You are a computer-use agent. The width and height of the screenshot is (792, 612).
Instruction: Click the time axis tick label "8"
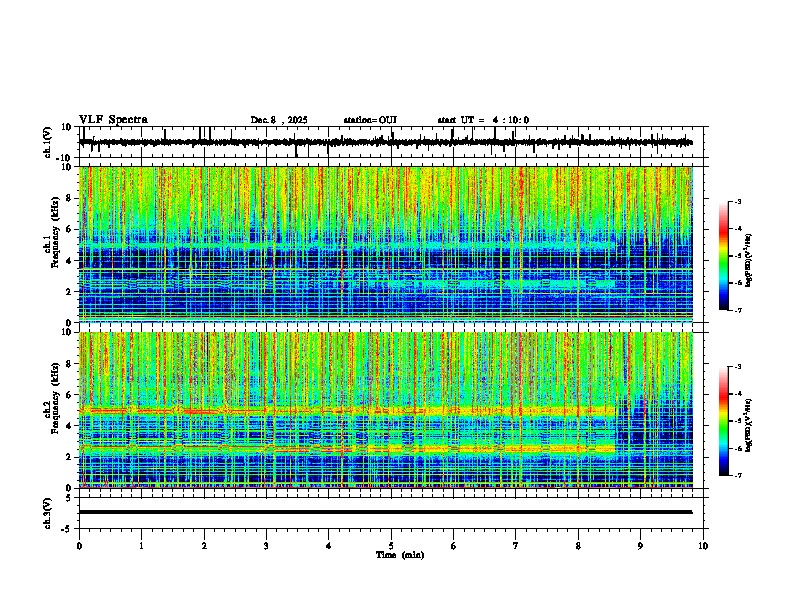point(578,546)
